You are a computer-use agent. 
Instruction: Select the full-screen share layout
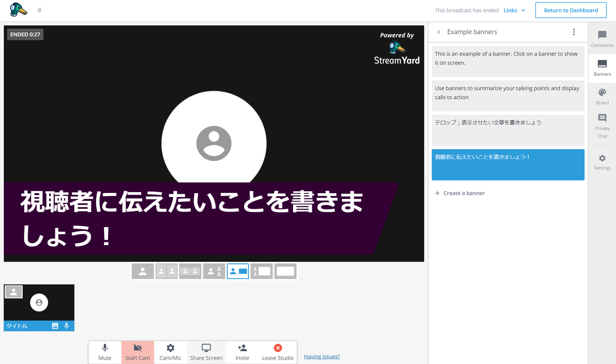[x=285, y=271]
